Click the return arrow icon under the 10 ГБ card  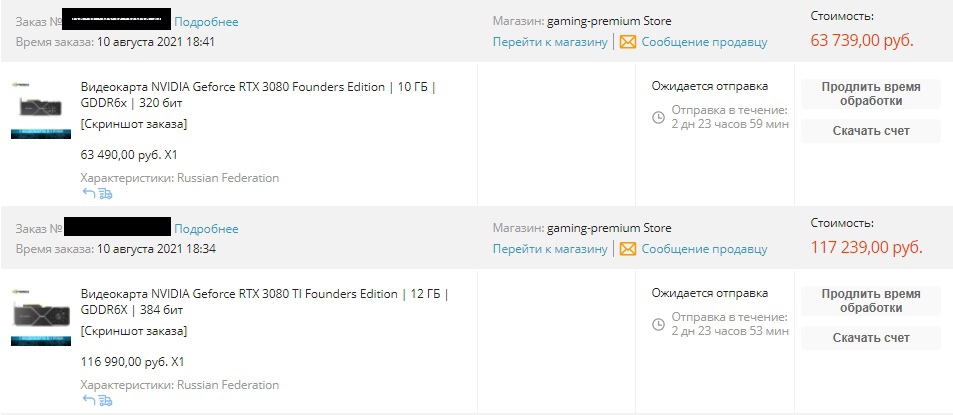click(87, 194)
